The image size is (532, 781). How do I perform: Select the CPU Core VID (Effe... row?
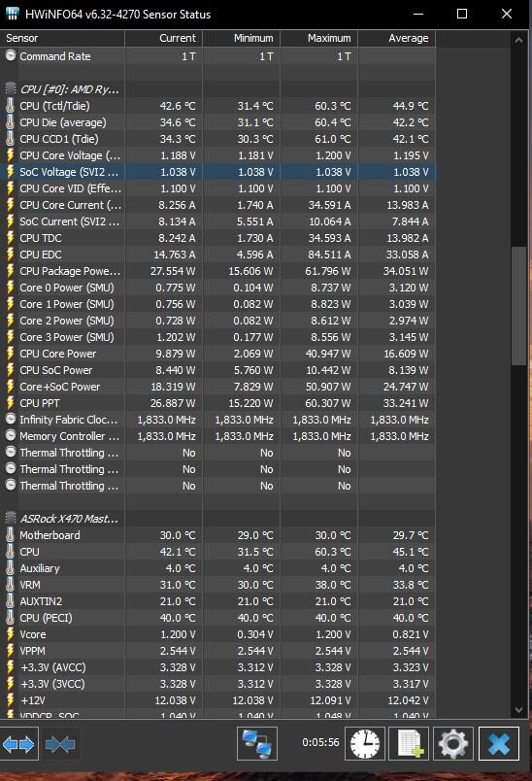click(x=218, y=188)
